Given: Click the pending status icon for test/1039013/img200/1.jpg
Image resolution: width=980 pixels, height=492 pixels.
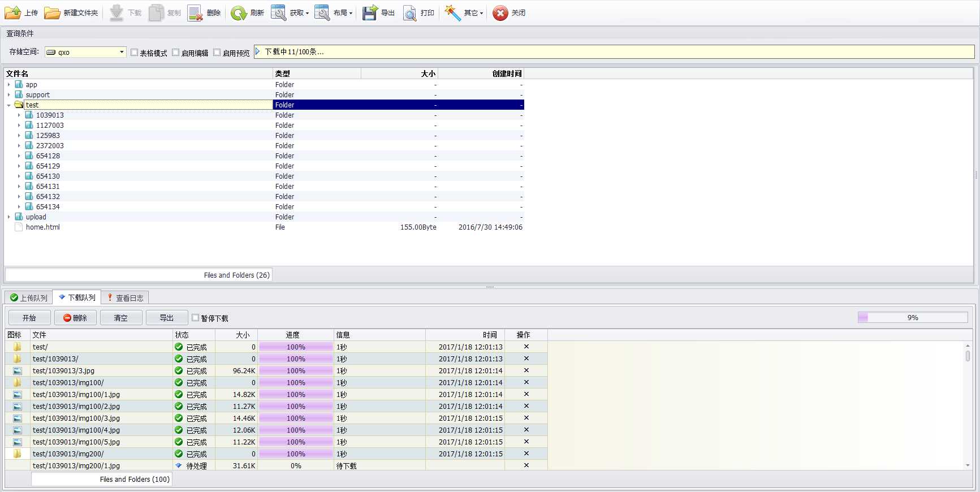Looking at the screenshot, I should (179, 466).
